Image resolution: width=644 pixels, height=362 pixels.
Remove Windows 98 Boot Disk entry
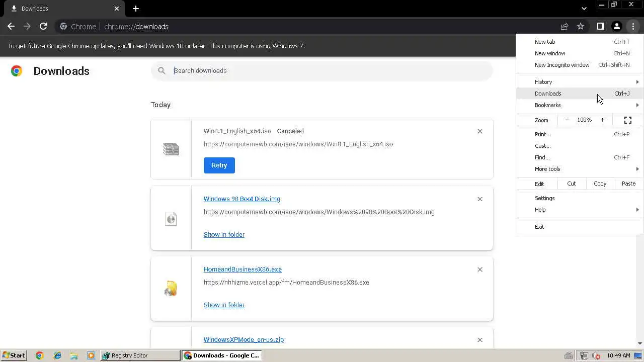tap(479, 199)
